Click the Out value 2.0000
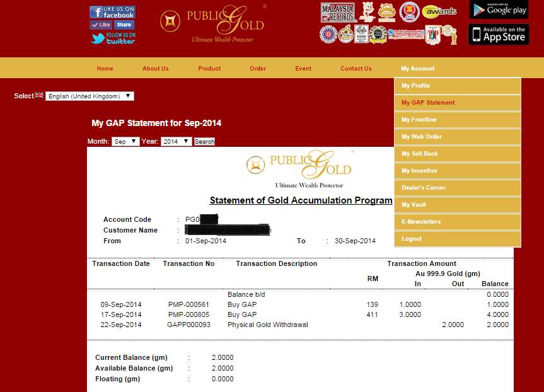Screen dimensions: 544x392 click(453, 325)
